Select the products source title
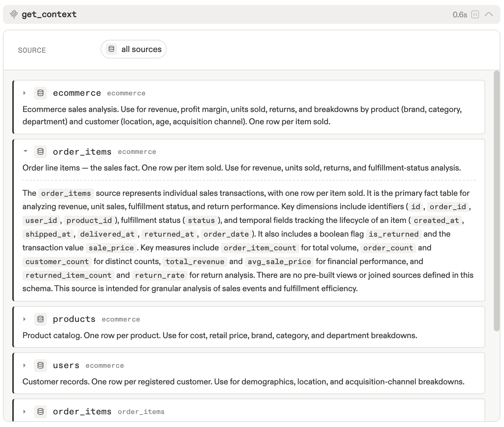This screenshot has width=504, height=427. coord(74,319)
